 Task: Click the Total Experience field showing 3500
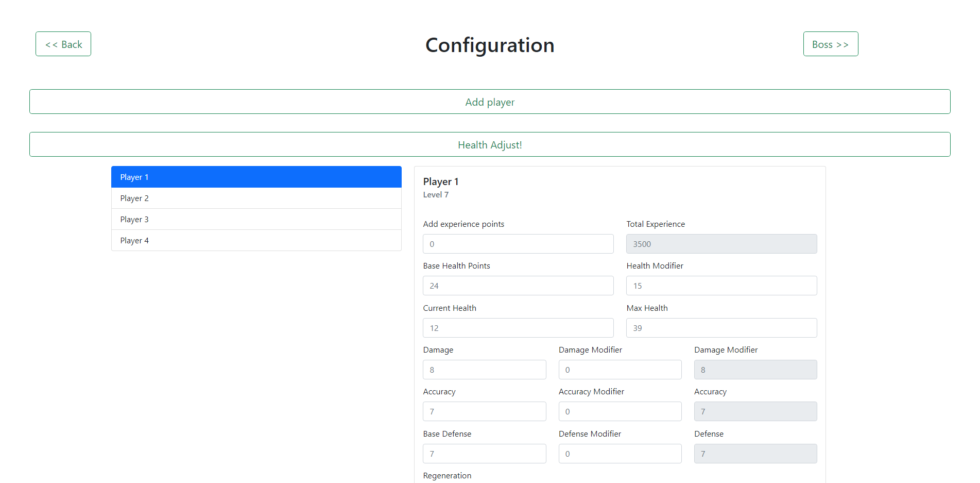click(721, 244)
